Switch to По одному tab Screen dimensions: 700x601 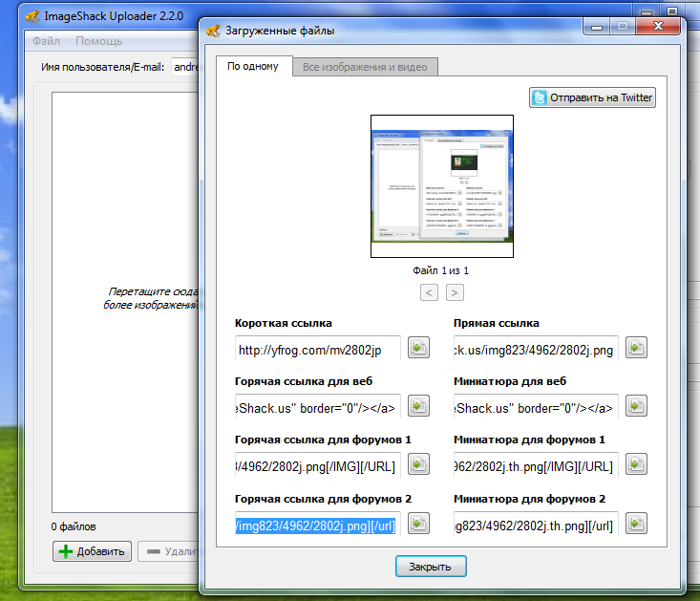click(x=254, y=66)
